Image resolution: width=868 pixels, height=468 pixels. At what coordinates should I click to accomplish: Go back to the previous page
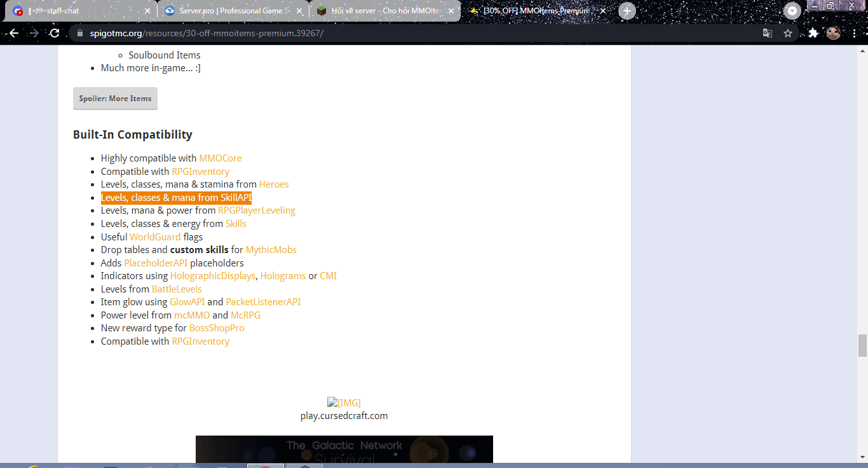pos(14,33)
